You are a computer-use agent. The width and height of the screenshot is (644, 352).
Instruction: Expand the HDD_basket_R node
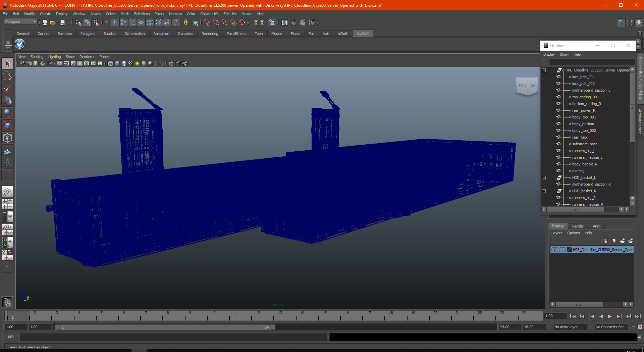coord(544,191)
